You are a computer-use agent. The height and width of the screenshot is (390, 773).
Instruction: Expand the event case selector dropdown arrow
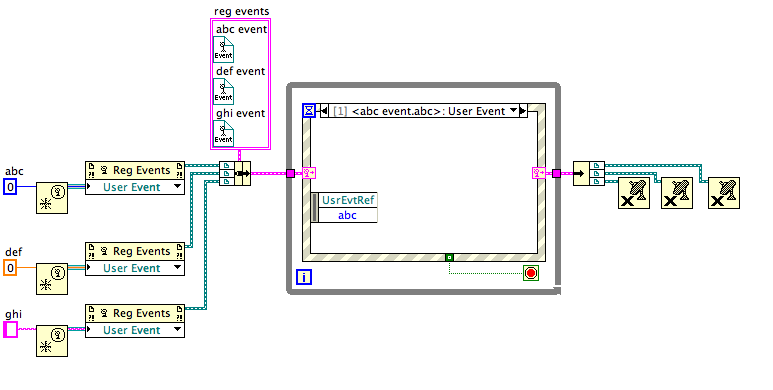tap(514, 111)
